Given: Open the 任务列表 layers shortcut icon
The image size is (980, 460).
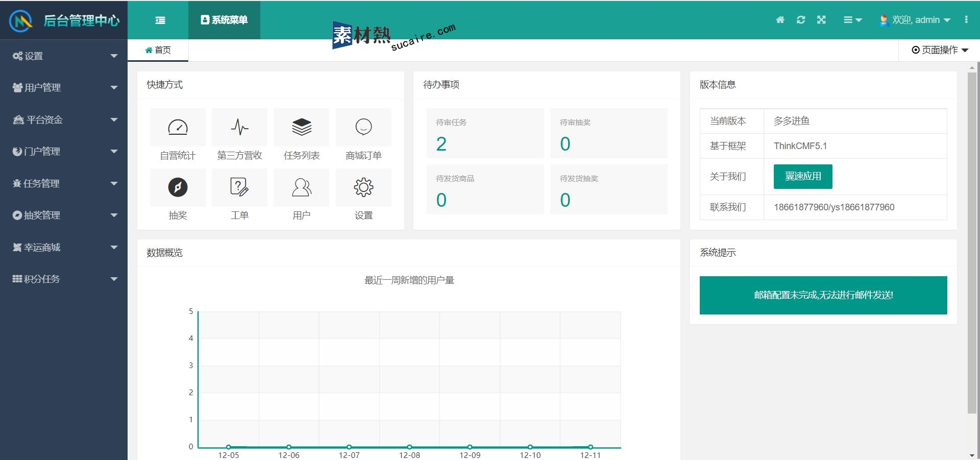Looking at the screenshot, I should pos(302,127).
